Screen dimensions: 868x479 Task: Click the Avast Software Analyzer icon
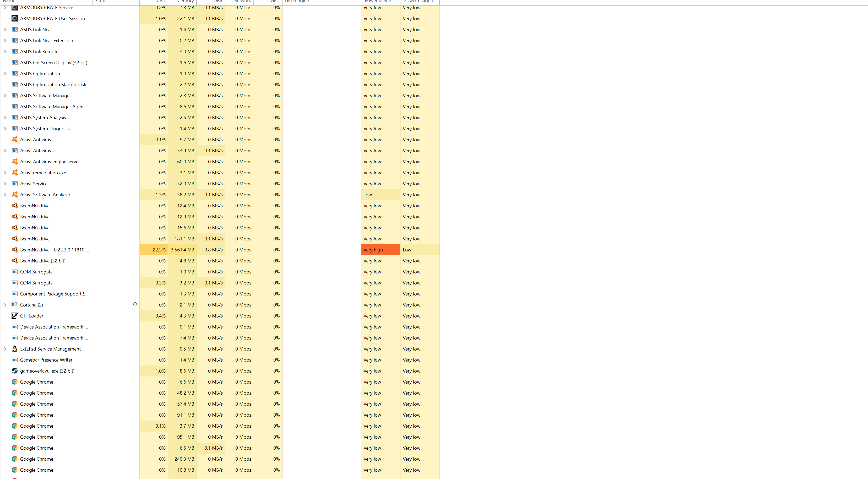14,195
